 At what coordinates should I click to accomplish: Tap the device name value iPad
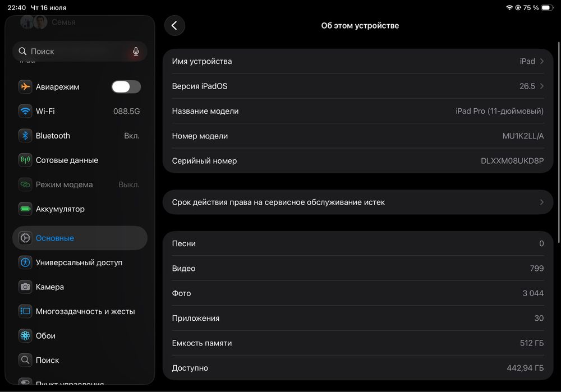527,61
